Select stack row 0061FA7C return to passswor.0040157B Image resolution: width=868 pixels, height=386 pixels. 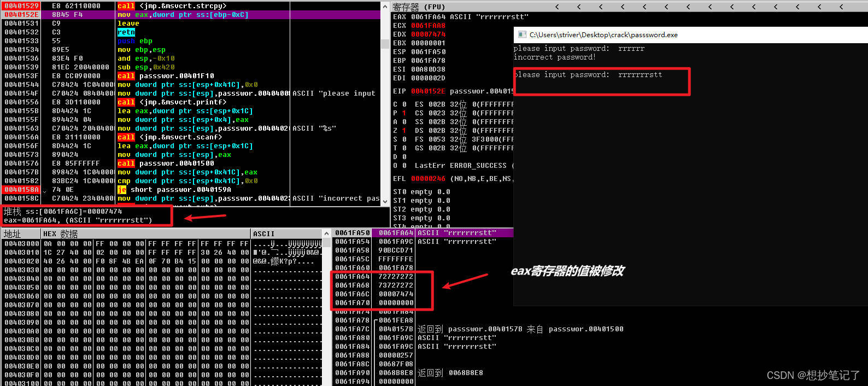(x=479, y=329)
